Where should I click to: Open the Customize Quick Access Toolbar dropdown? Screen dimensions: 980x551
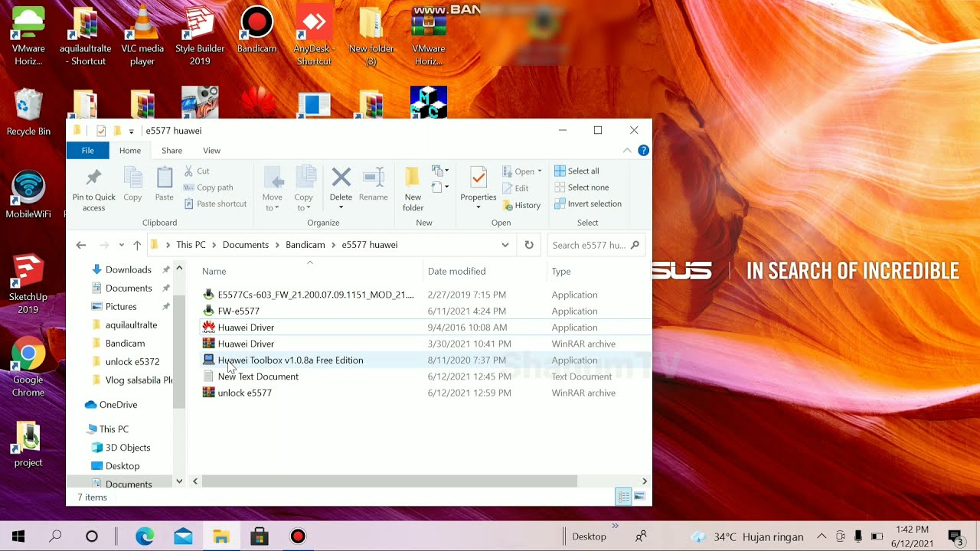[x=132, y=132]
